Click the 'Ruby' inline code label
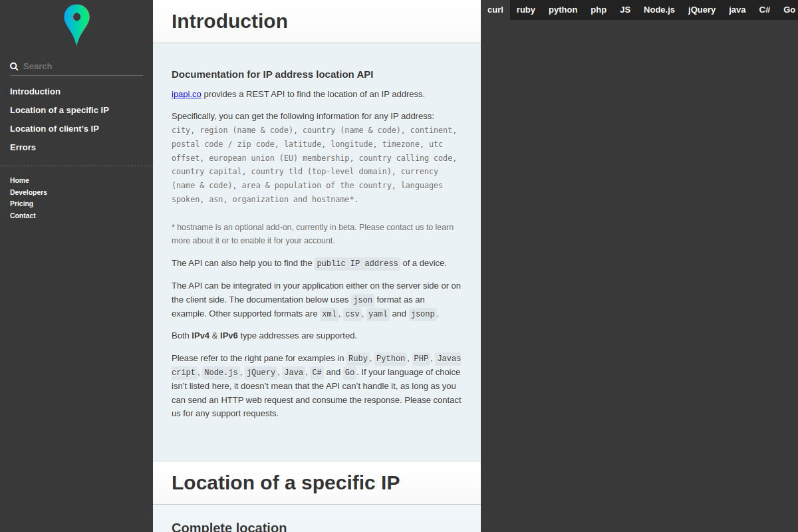798x532 pixels. [358, 358]
